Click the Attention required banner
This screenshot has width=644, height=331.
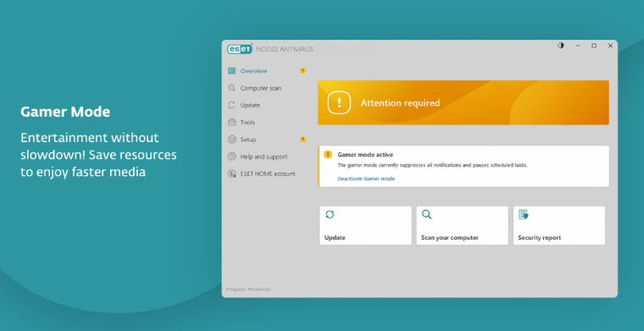click(464, 102)
